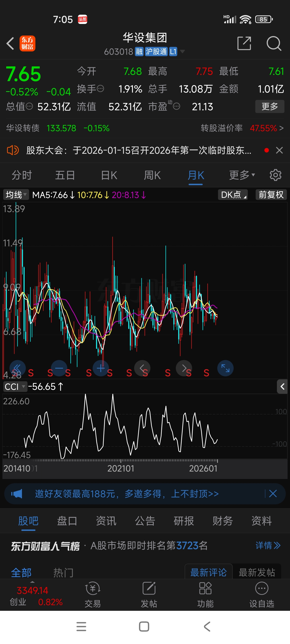Tap the Android home button

coord(144,626)
